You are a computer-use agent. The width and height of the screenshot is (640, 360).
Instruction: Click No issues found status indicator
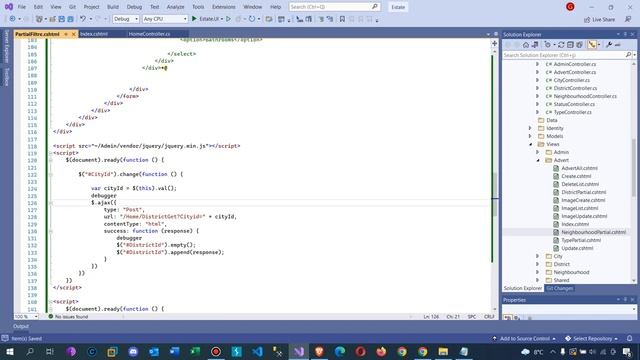(68, 317)
